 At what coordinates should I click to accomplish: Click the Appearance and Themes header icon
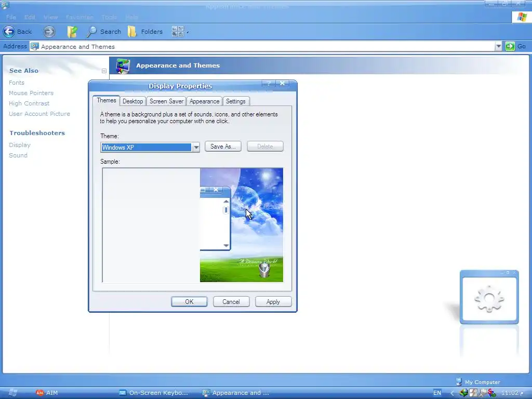123,65
